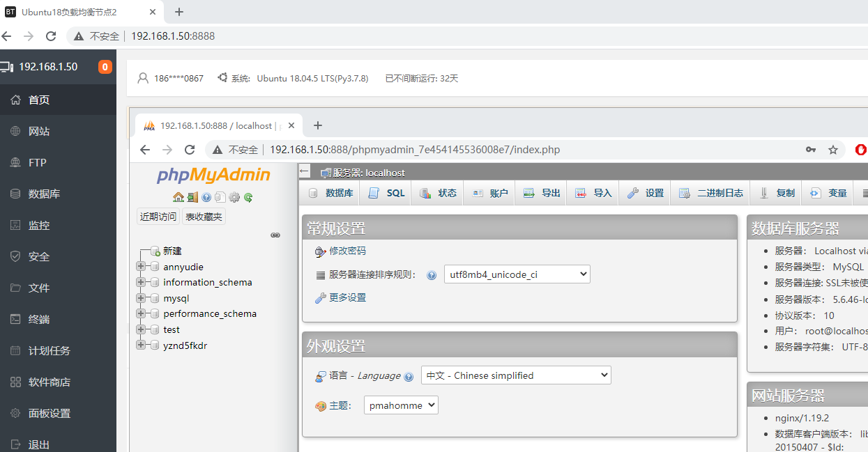Go back in outer browser
This screenshot has width=868, height=452.
pos(7,36)
